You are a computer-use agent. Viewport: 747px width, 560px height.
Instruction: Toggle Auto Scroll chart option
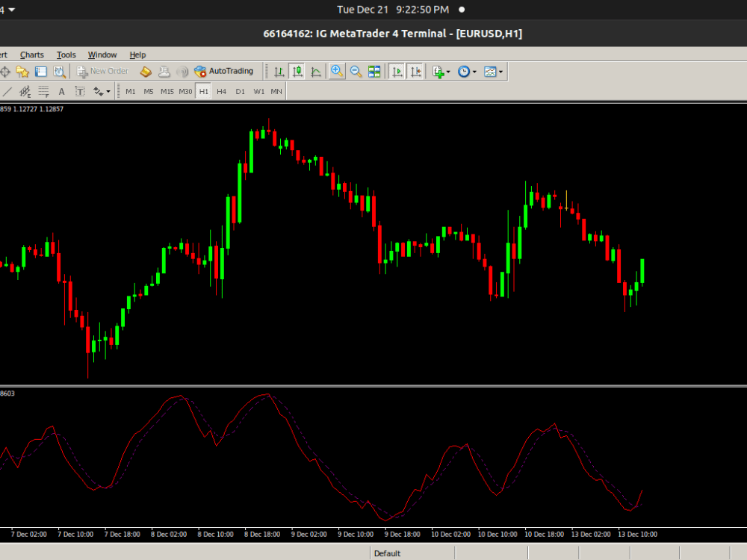(x=397, y=72)
